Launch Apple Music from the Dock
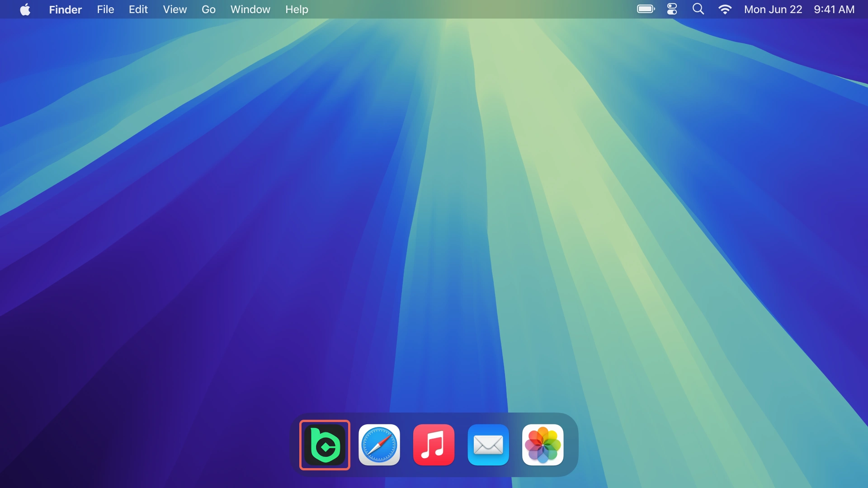Screen dimensions: 868x488 [434, 445]
